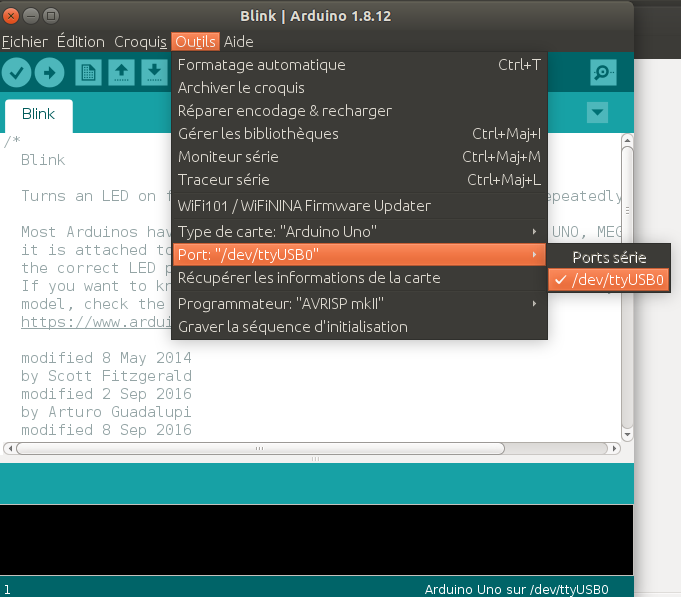Screen dimensions: 681x597
Task: Open the Fichier menu
Action: 25,42
